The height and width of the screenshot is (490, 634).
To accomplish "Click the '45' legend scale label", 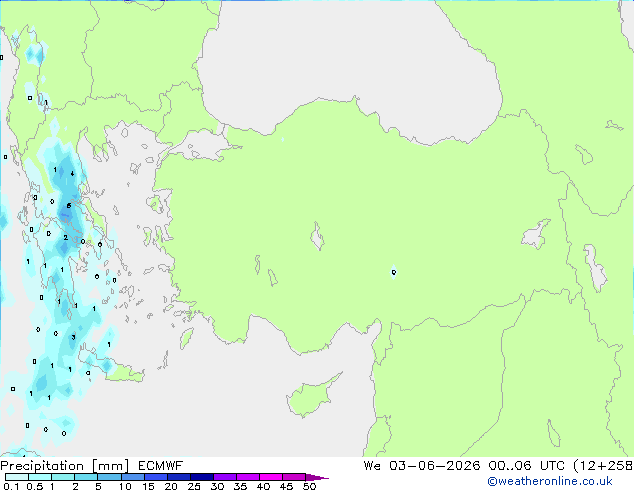I will pyautogui.click(x=286, y=486).
